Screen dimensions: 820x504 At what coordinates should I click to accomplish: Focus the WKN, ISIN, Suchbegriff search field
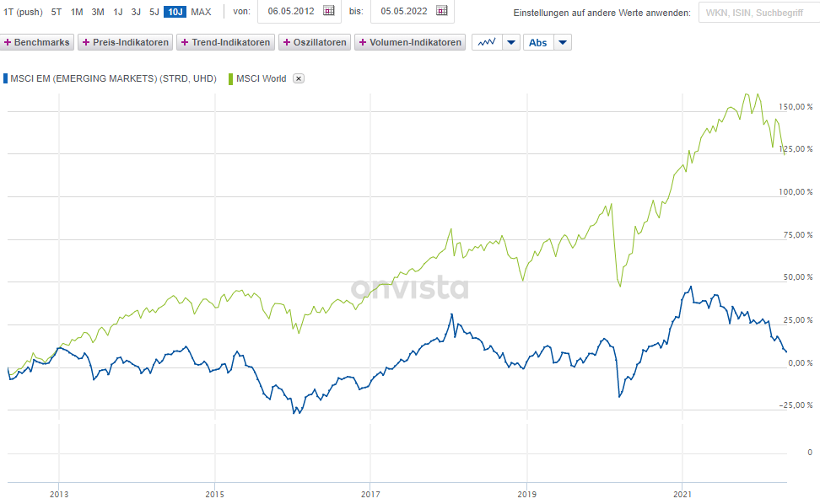coord(759,13)
